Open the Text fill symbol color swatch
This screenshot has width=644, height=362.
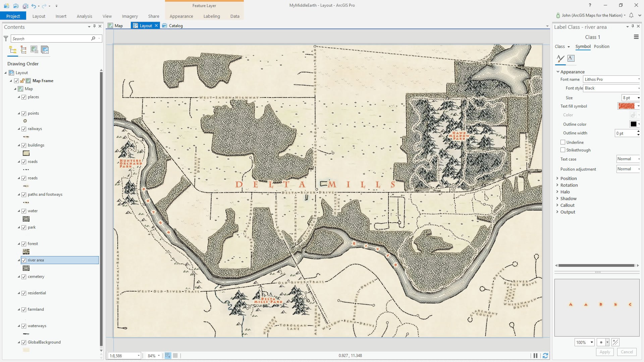click(x=626, y=106)
